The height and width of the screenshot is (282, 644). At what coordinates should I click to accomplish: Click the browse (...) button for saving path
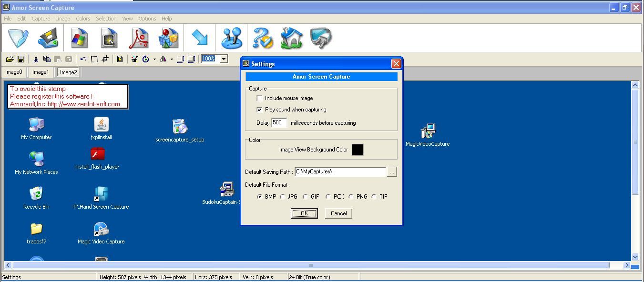[x=392, y=172]
